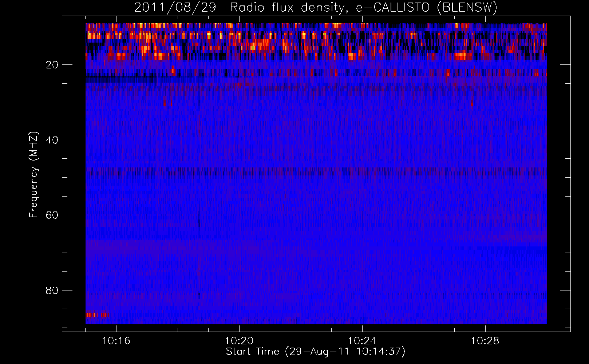
Task: Click the 20 MHz frequency tick label
Action: click(52, 65)
